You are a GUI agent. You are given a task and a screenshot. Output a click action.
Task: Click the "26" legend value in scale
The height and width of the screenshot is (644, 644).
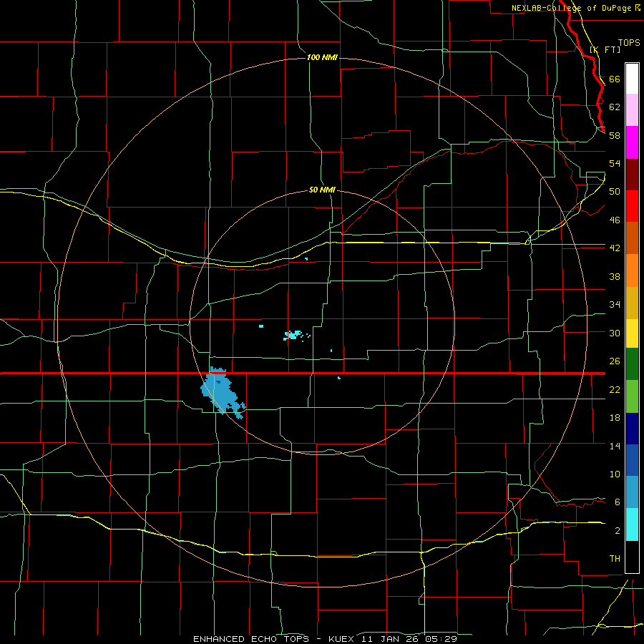coord(615,361)
